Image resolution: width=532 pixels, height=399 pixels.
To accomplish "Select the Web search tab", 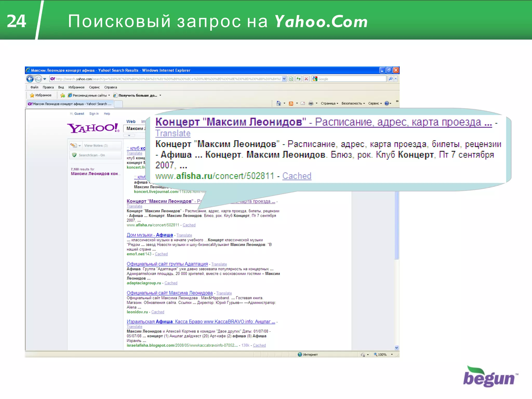I will [x=131, y=122].
